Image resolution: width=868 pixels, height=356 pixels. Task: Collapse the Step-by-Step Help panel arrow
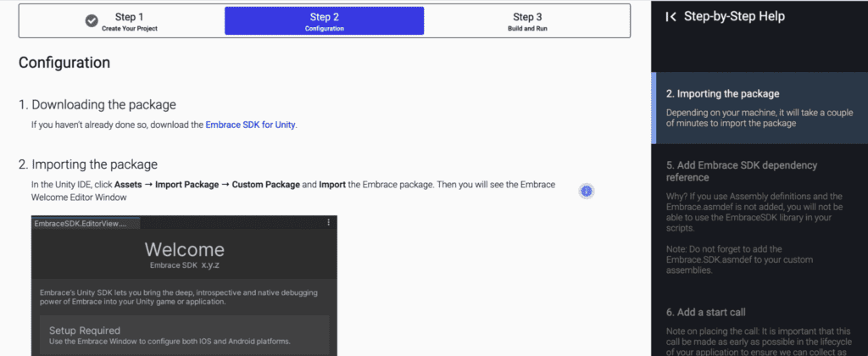(x=670, y=17)
